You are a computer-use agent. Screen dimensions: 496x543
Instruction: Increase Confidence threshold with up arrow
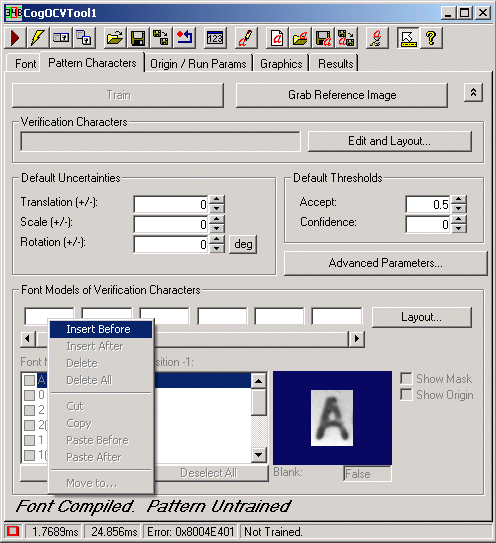point(459,220)
